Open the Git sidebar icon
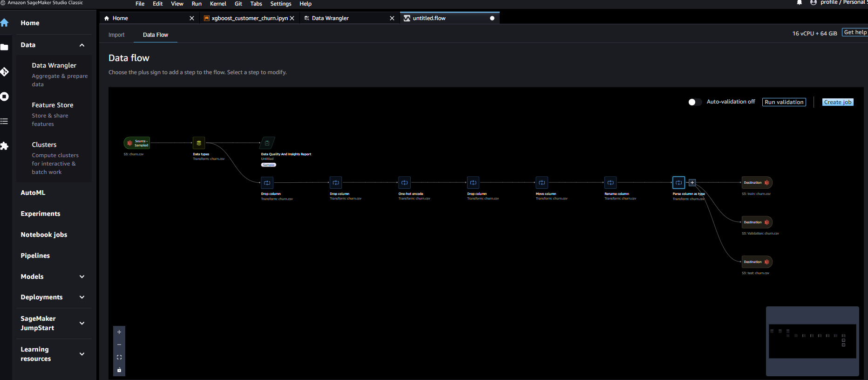868x380 pixels. 4,72
